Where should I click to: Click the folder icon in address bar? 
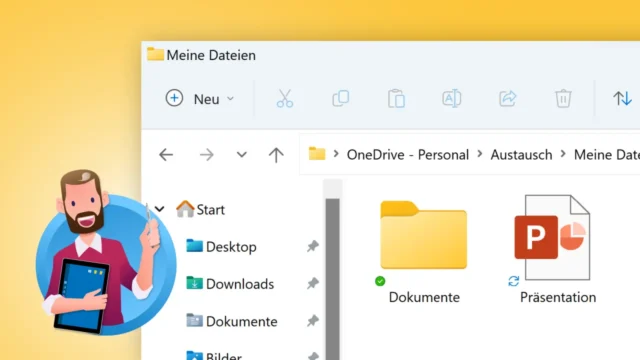[x=317, y=154]
